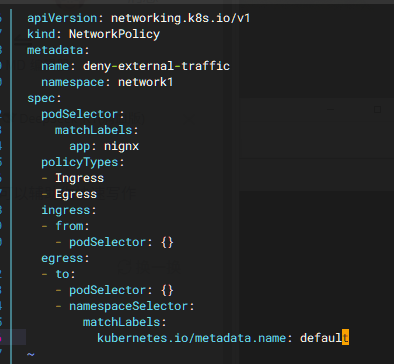The width and height of the screenshot is (394, 364).
Task: Click the to: key
Action: tap(65, 274)
